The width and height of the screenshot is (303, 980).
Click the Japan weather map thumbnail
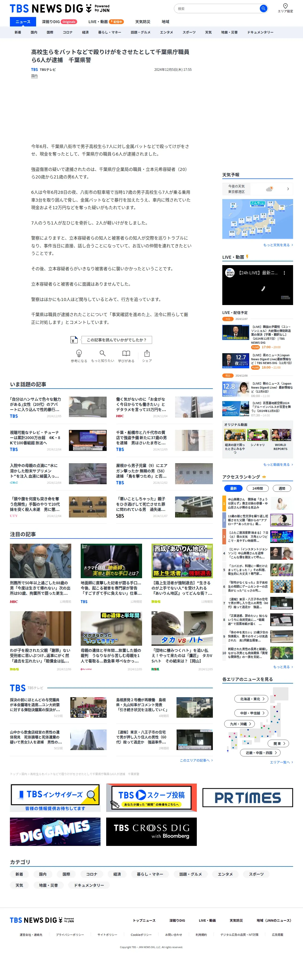tap(257, 219)
